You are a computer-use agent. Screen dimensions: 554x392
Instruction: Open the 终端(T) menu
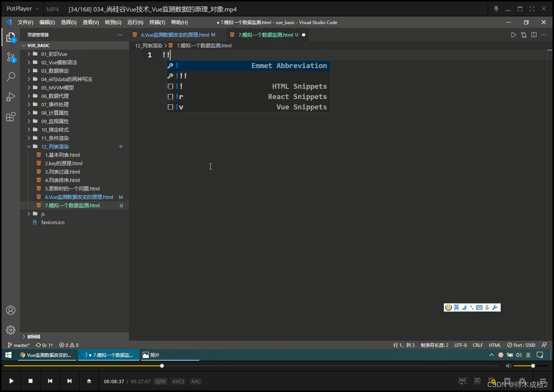(157, 23)
